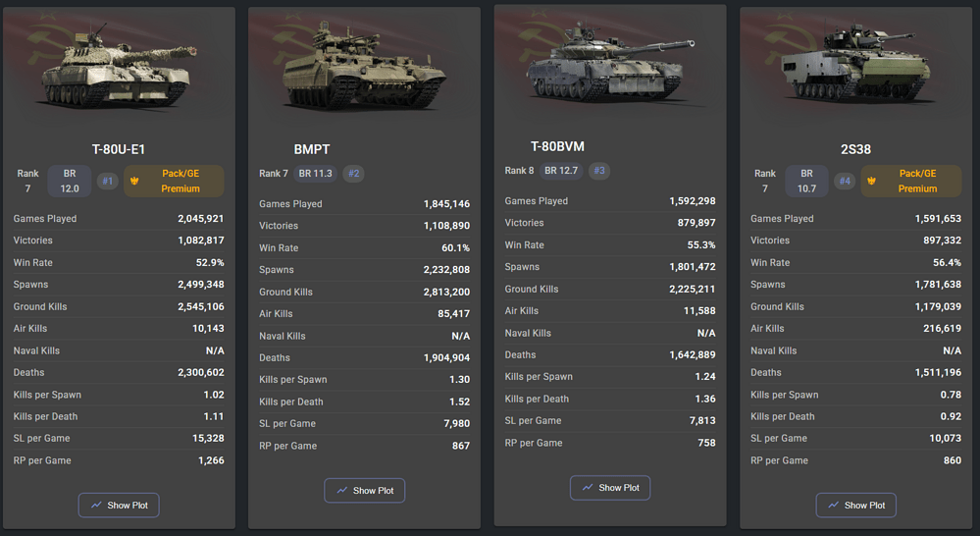Click the BR 11.3 badge
980x536 pixels.
pyautogui.click(x=316, y=174)
